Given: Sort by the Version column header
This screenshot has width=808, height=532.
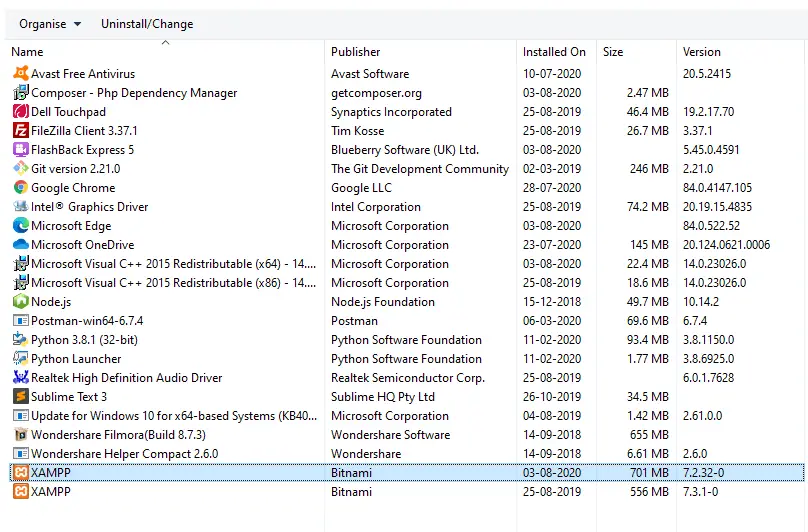Looking at the screenshot, I should [x=742, y=52].
